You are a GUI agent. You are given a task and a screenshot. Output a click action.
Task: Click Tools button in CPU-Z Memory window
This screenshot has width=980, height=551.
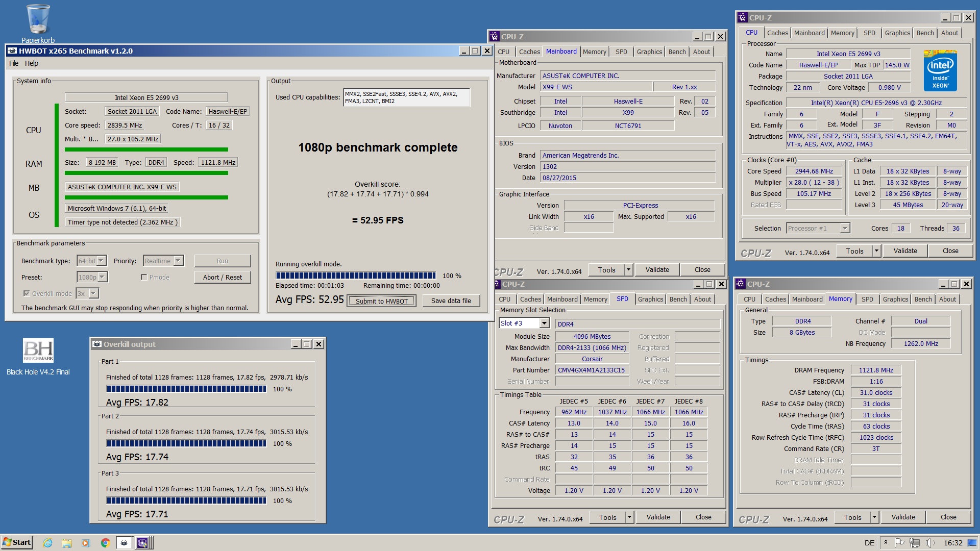pos(853,517)
